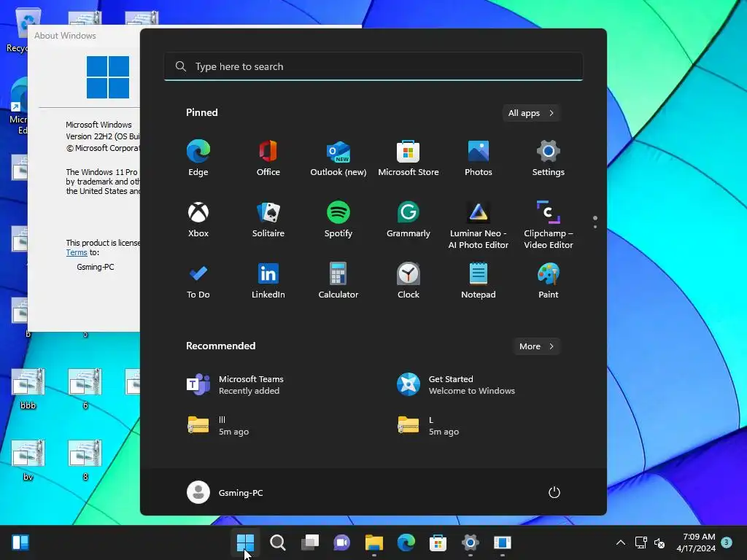Open the power options button
This screenshot has height=560, width=747.
pos(554,492)
